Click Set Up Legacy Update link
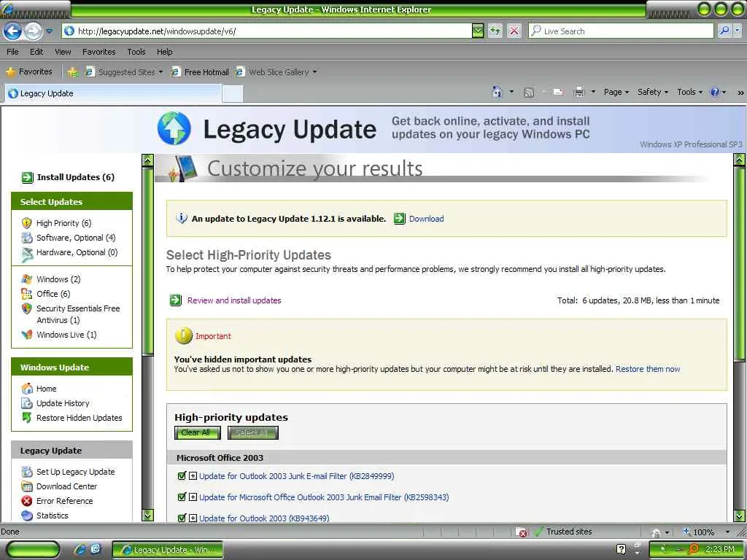747x560 pixels. pyautogui.click(x=75, y=472)
